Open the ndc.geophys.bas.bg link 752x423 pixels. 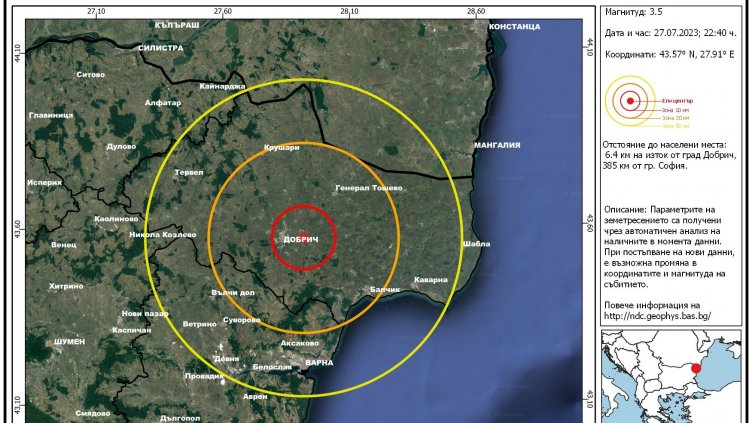(x=657, y=315)
